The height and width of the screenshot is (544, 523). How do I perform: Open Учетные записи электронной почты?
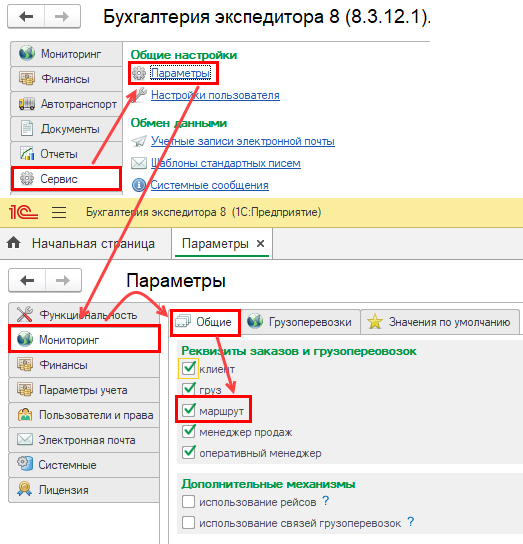point(243,141)
